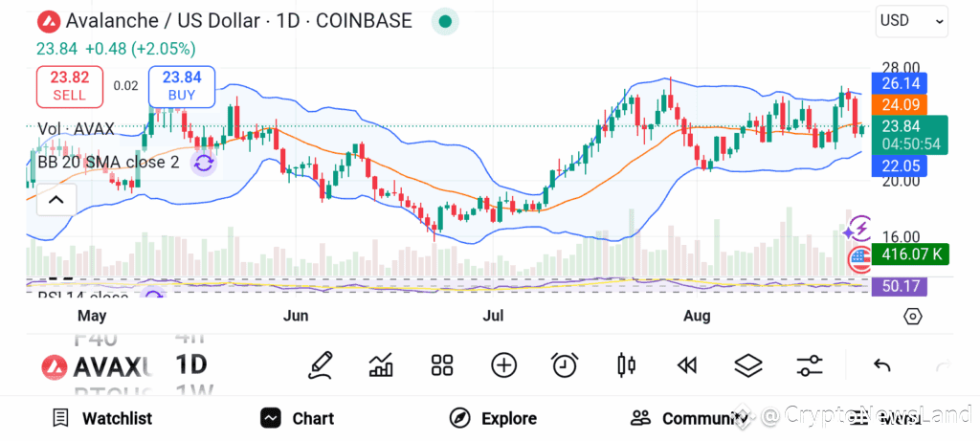Open the candlestick chart type icon
980x441 pixels.
[x=626, y=365]
